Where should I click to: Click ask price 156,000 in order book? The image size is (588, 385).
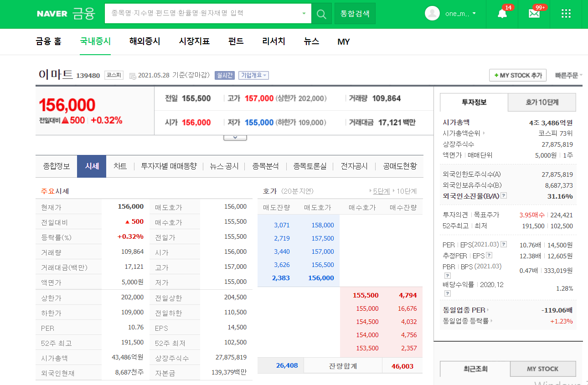click(x=321, y=278)
